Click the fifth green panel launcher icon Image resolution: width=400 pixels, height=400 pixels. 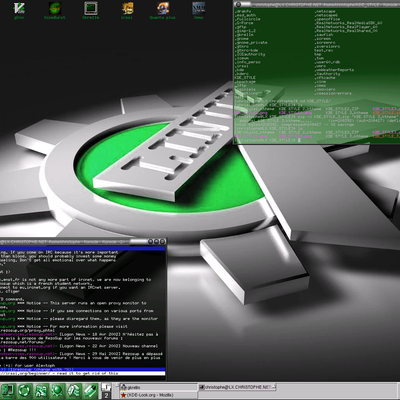(73, 391)
